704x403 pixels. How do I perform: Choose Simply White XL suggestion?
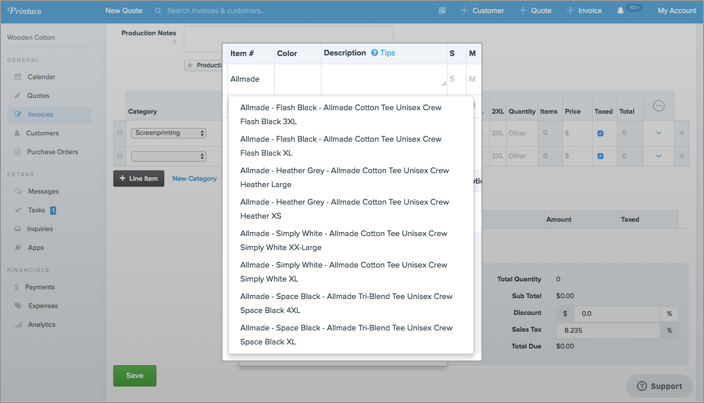point(351,272)
